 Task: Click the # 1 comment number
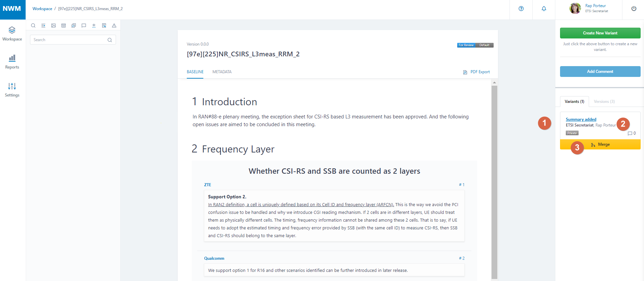point(462,185)
